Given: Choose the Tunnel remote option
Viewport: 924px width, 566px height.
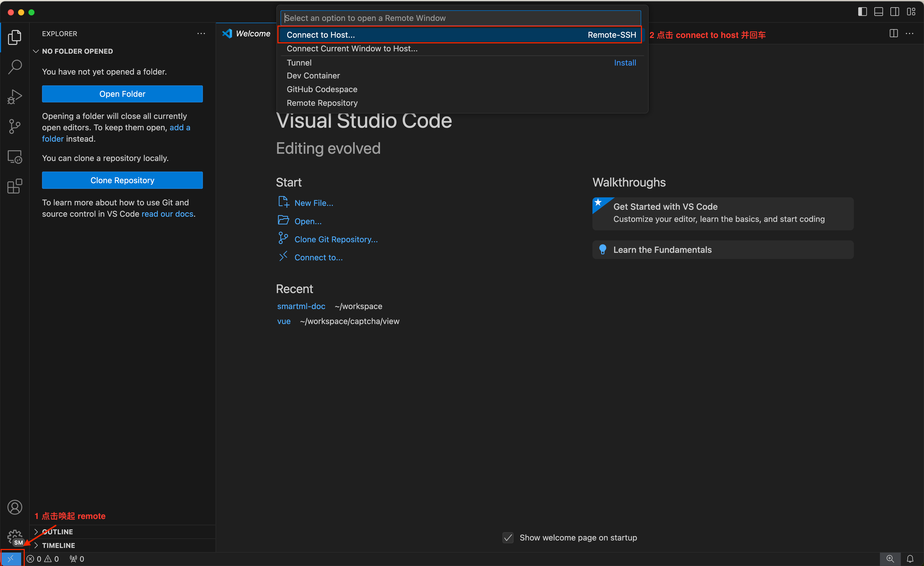Looking at the screenshot, I should pos(299,63).
